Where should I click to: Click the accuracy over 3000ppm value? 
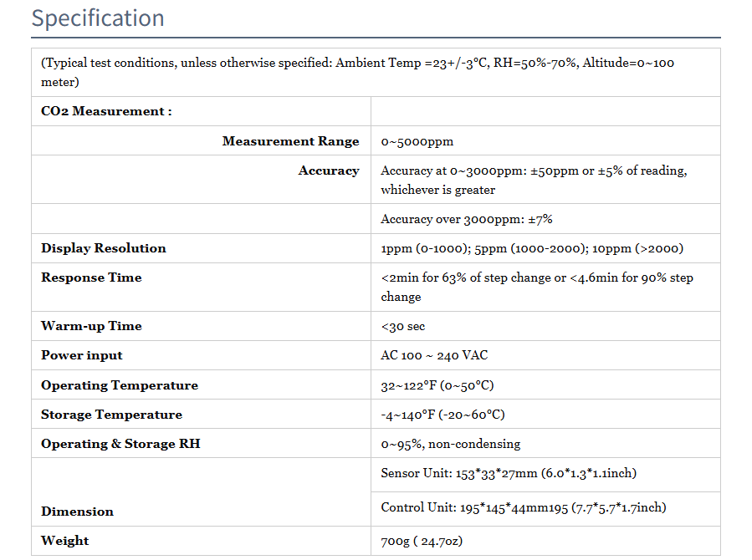[466, 219]
